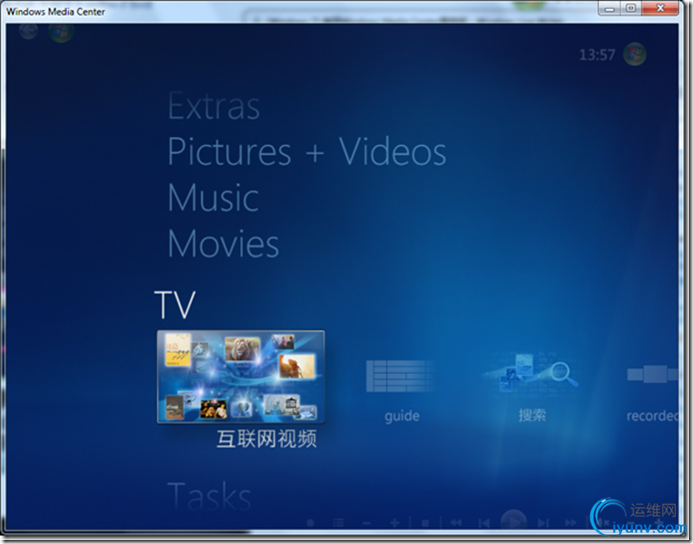This screenshot has height=544, width=693.
Task: Open the 互联网视频 Internet TV tile
Action: tap(241, 377)
